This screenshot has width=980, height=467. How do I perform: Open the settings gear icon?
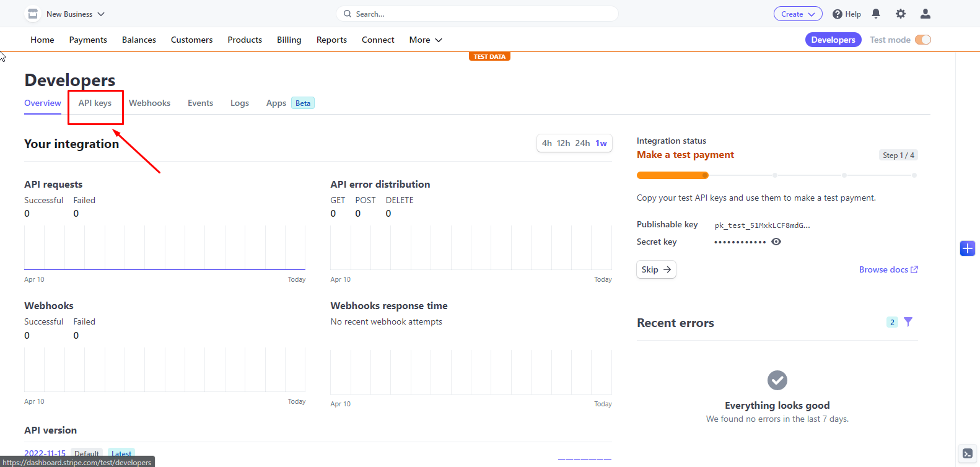[x=901, y=14]
